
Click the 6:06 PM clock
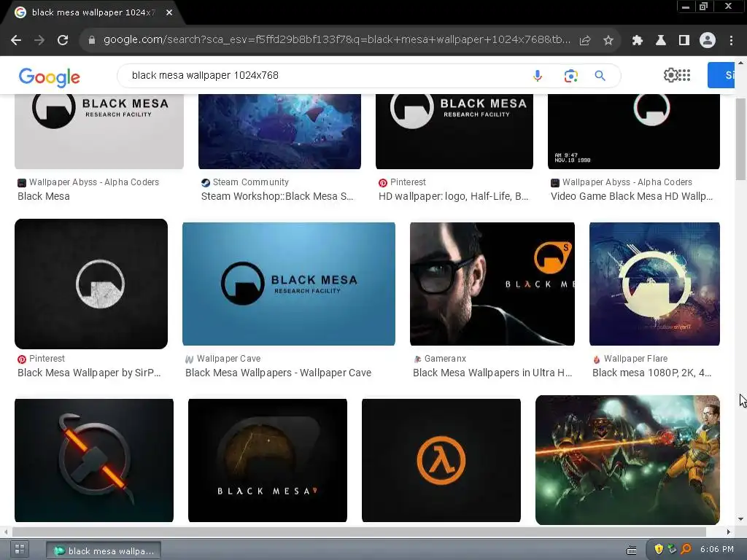click(x=717, y=549)
